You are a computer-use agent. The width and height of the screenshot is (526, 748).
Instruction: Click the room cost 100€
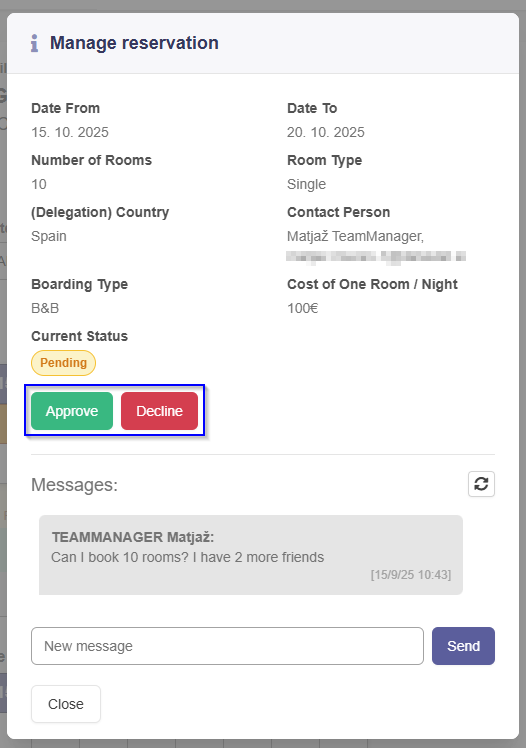tap(303, 308)
